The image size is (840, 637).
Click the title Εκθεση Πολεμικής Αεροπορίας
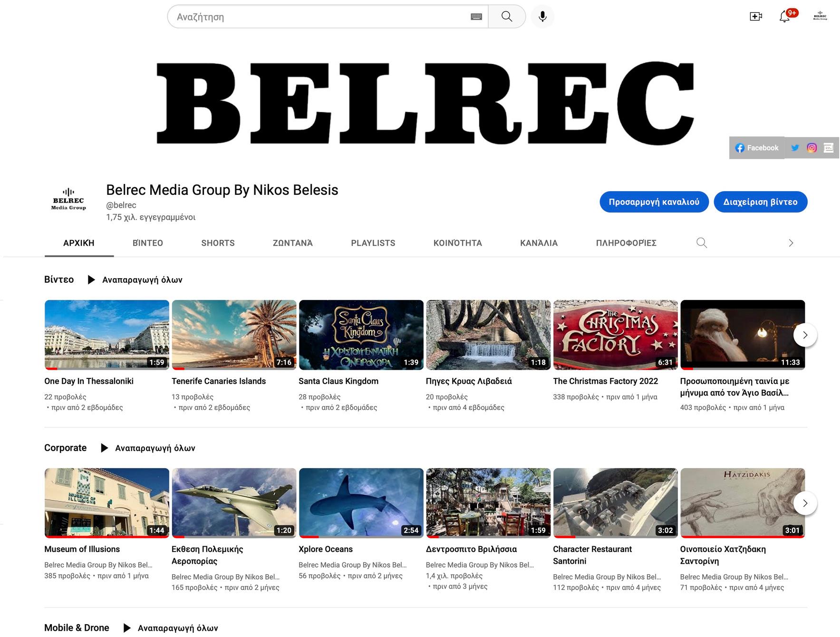(207, 555)
